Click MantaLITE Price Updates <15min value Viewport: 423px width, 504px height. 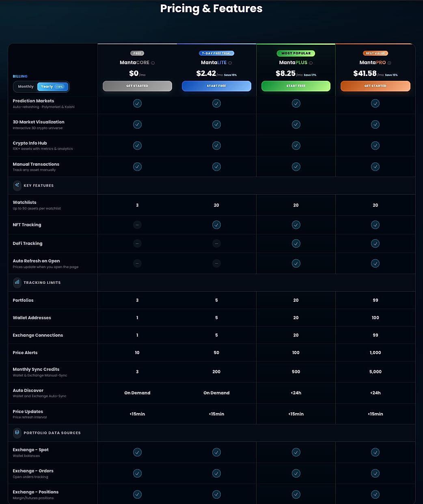click(x=216, y=414)
